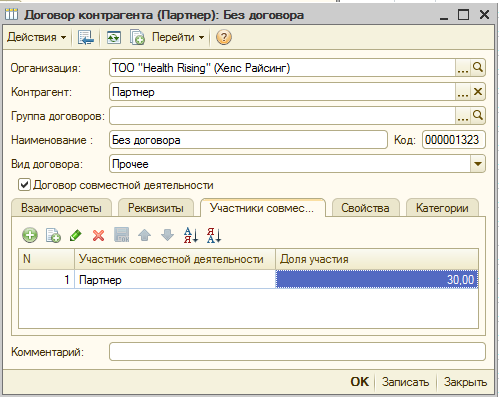499x397 pixels.
Task: Click the Закрыть button
Action: (465, 382)
